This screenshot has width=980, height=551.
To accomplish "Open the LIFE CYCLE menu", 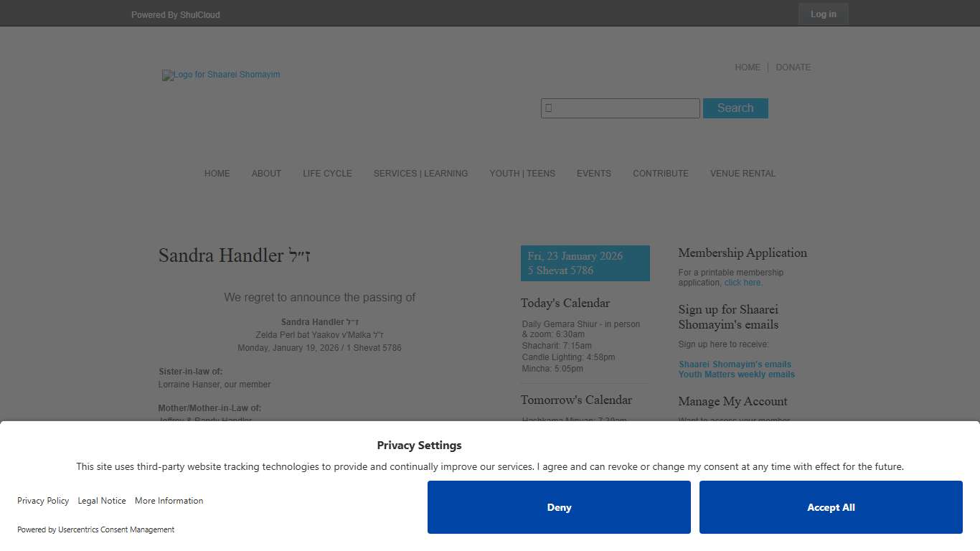I will (x=327, y=174).
